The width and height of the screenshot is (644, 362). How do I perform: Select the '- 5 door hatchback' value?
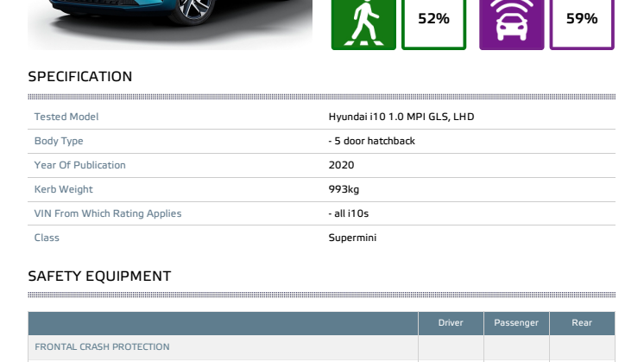click(x=372, y=141)
